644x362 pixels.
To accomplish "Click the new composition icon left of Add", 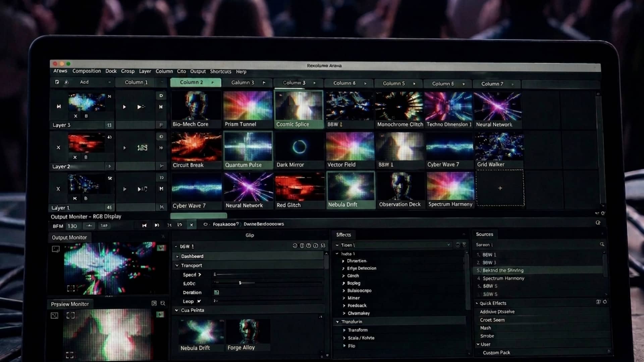I will coord(57,82).
